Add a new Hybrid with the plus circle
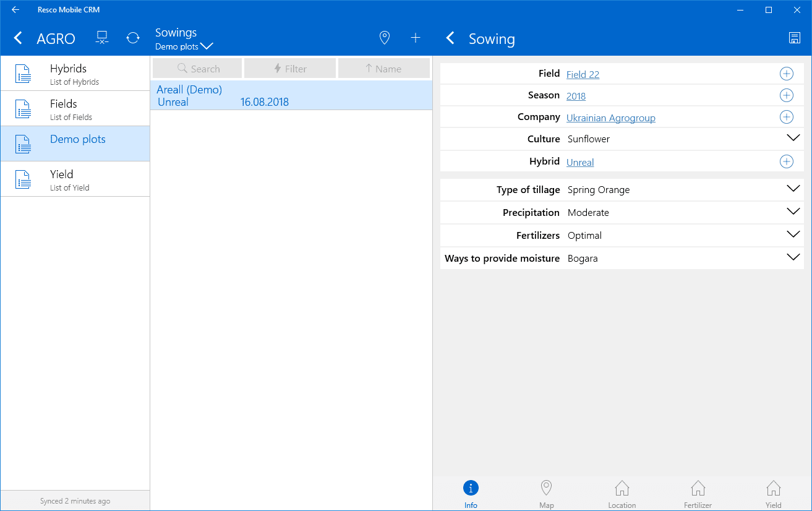812x511 pixels. [786, 161]
